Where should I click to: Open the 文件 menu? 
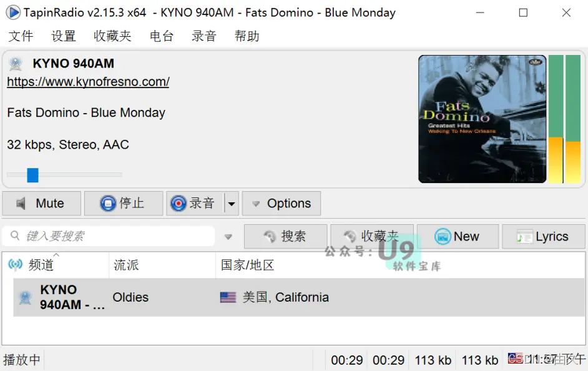pos(21,36)
